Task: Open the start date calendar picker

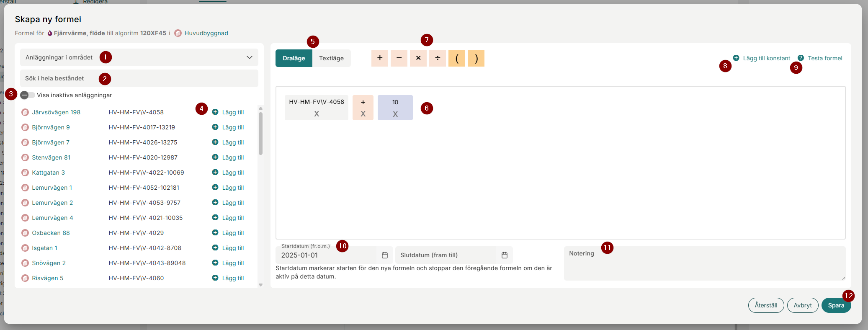Action: [384, 255]
